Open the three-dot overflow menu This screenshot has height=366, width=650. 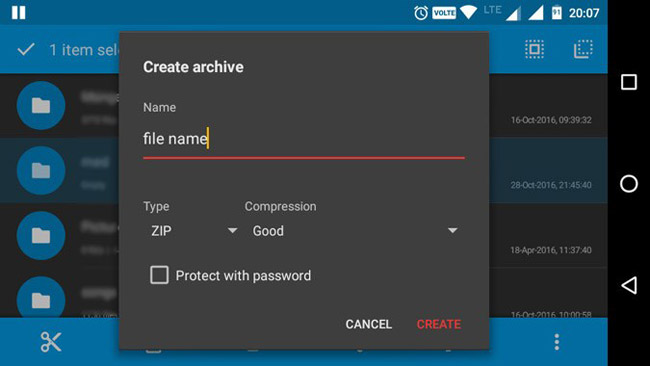point(557,342)
